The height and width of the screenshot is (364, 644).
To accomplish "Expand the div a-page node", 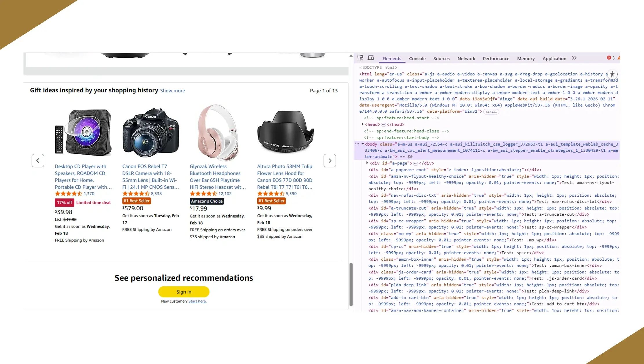I will click(x=367, y=163).
